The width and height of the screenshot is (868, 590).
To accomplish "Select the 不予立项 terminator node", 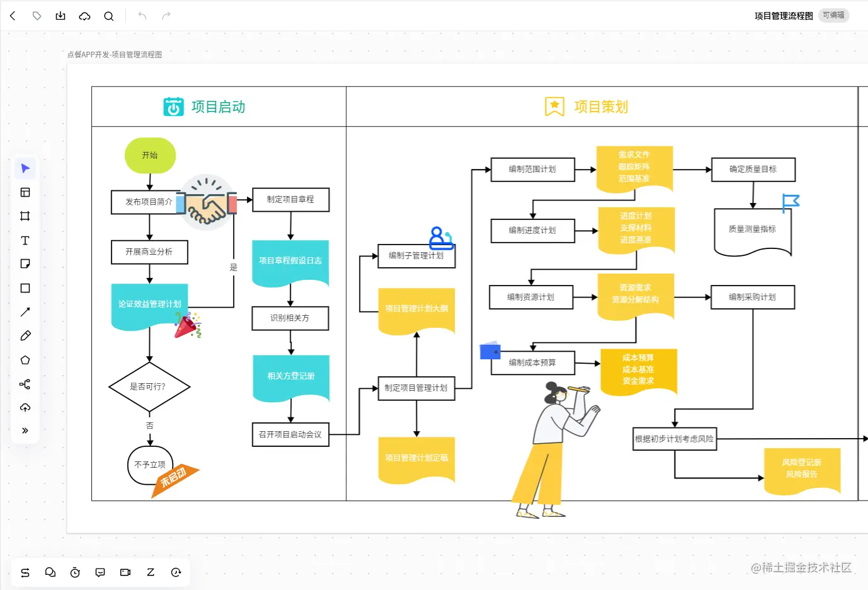I will point(150,465).
